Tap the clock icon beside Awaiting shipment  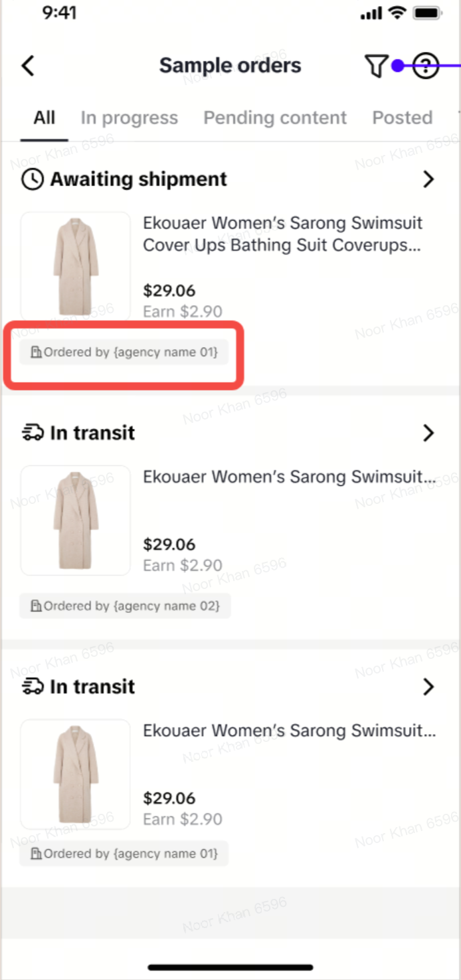click(x=33, y=180)
